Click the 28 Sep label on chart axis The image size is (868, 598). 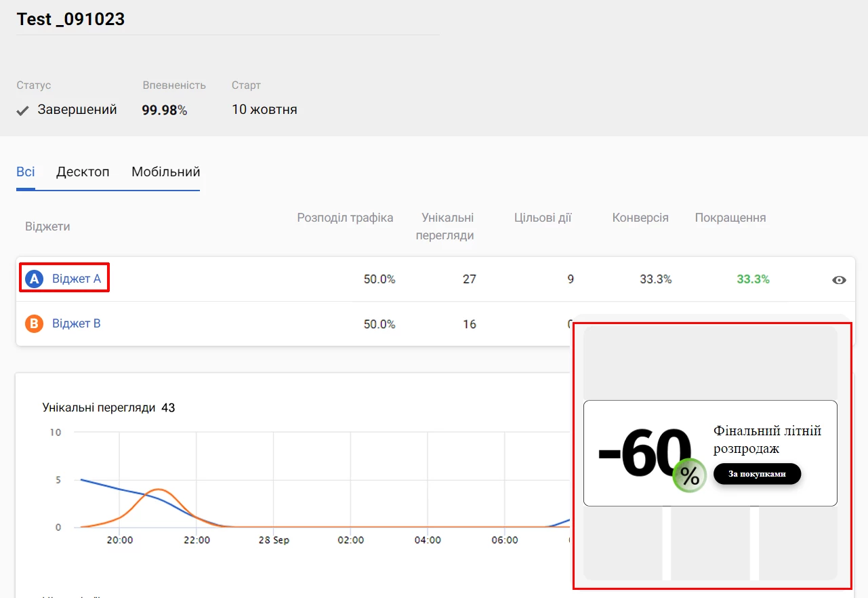coord(274,540)
